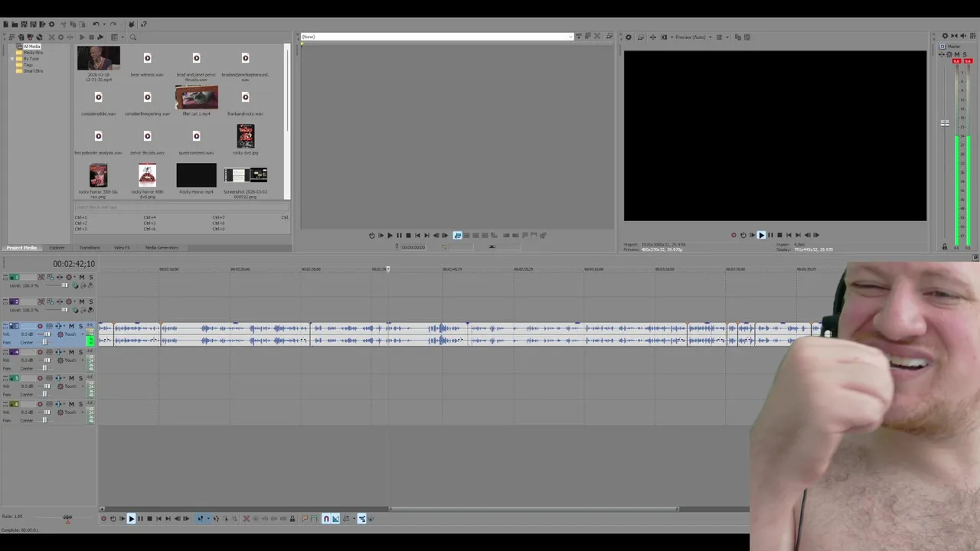Select the rocky dvd.jpg thumbnail

(245, 136)
